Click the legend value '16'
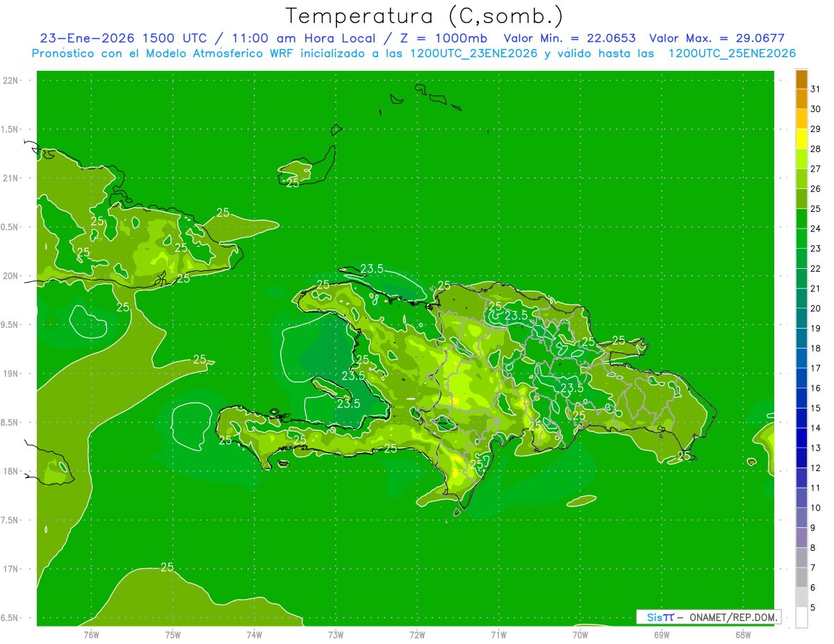 [816, 388]
